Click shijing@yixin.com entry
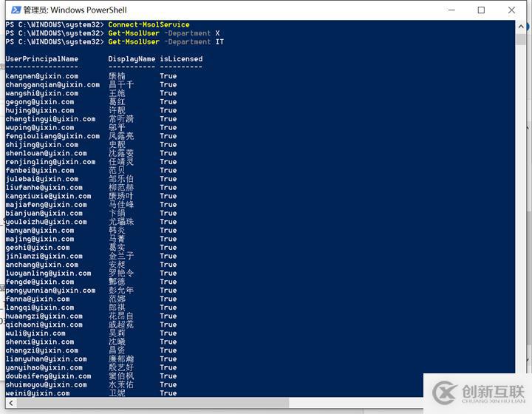This screenshot has width=532, height=414. (41, 145)
